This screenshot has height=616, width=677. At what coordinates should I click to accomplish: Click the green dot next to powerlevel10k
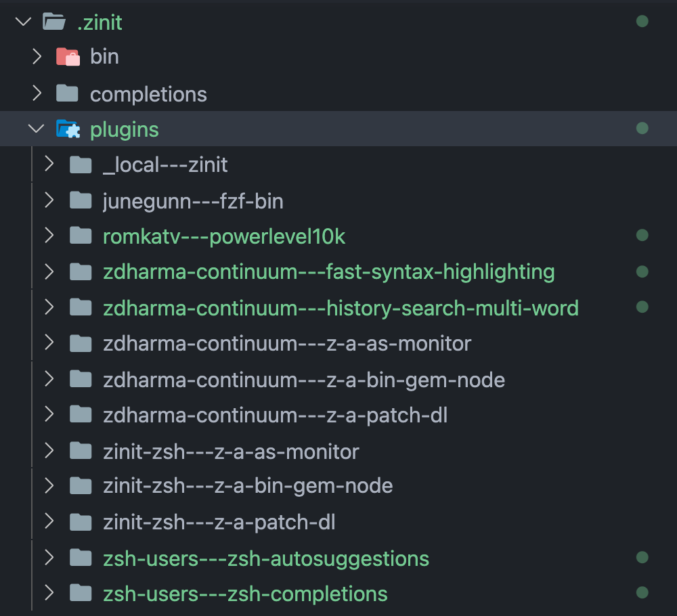coord(642,235)
